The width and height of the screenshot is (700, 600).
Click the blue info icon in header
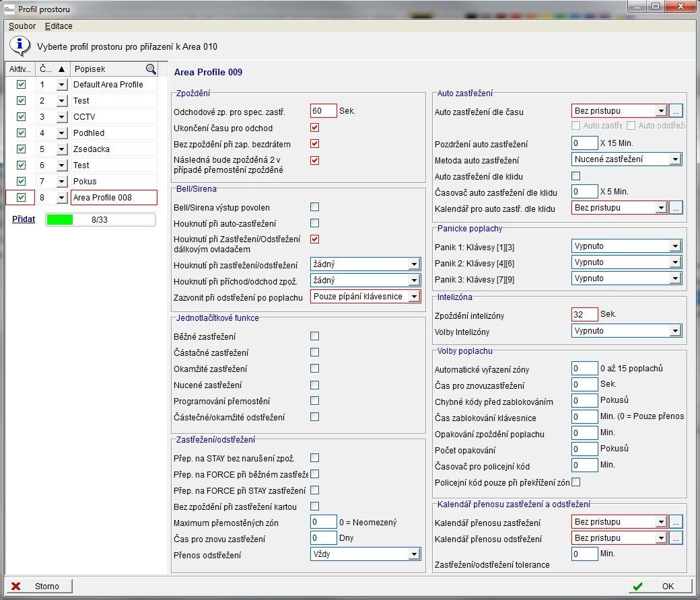coord(20,46)
